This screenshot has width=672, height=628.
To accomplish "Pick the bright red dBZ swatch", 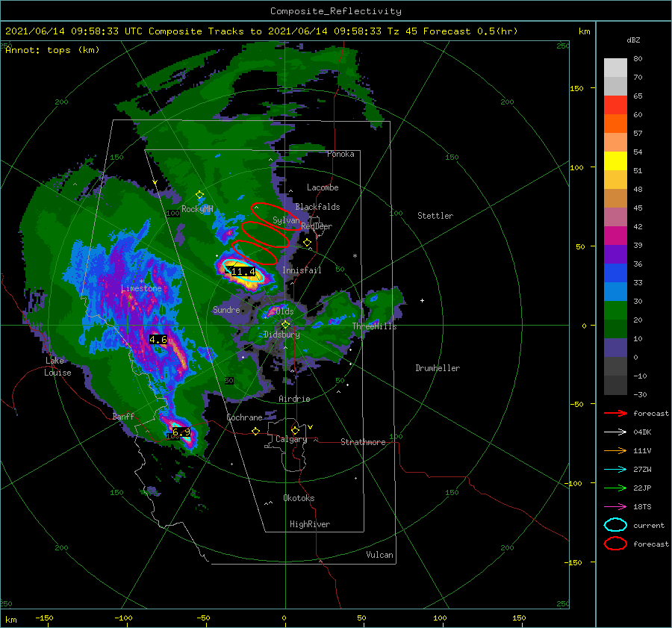I will pyautogui.click(x=615, y=105).
